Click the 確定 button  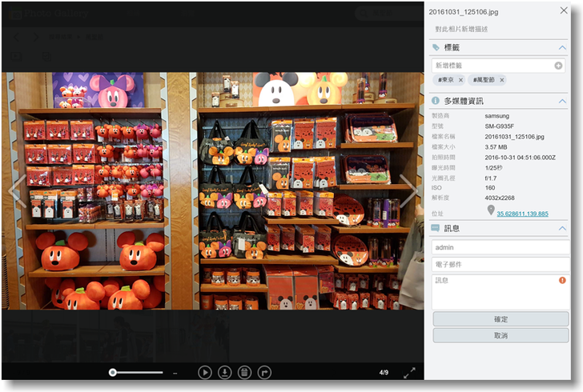tap(501, 319)
